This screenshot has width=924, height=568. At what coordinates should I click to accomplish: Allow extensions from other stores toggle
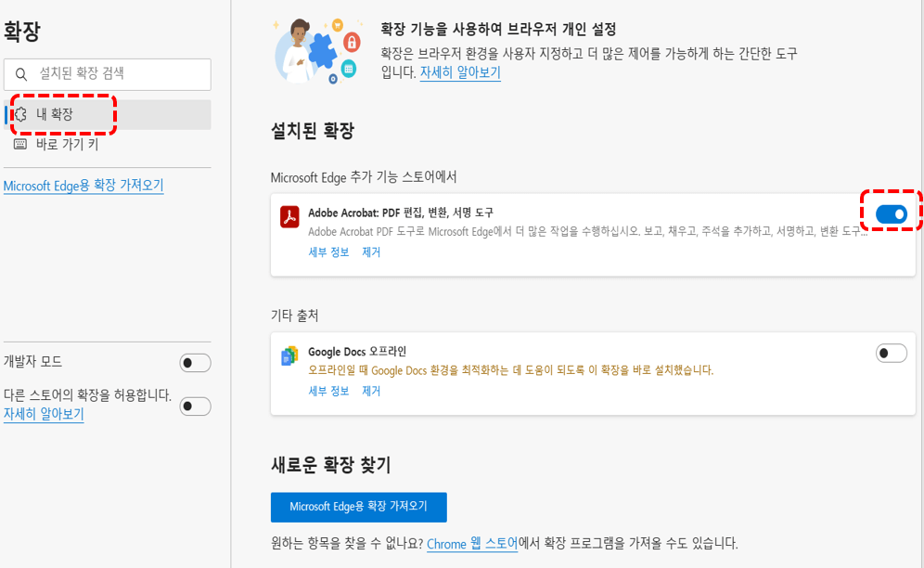(195, 406)
